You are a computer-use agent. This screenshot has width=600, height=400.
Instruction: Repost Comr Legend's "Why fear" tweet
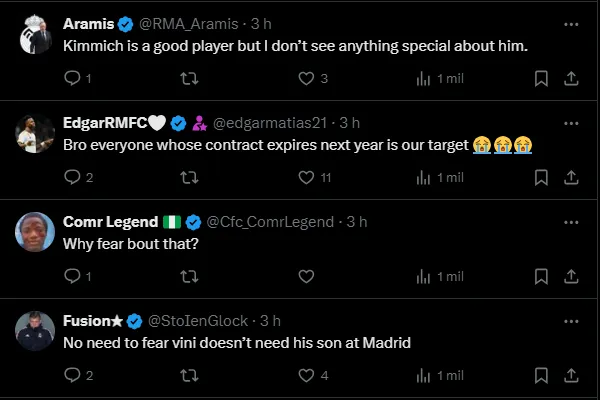pyautogui.click(x=187, y=276)
